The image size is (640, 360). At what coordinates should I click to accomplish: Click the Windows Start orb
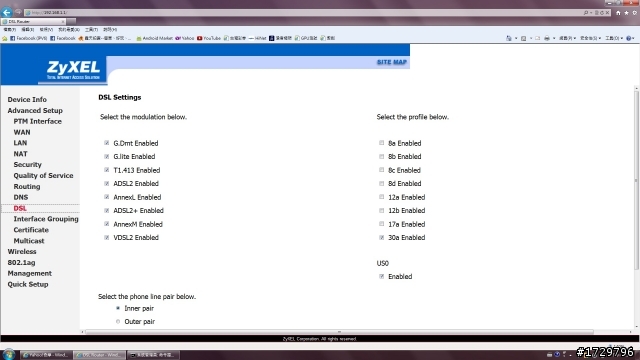click(x=9, y=354)
